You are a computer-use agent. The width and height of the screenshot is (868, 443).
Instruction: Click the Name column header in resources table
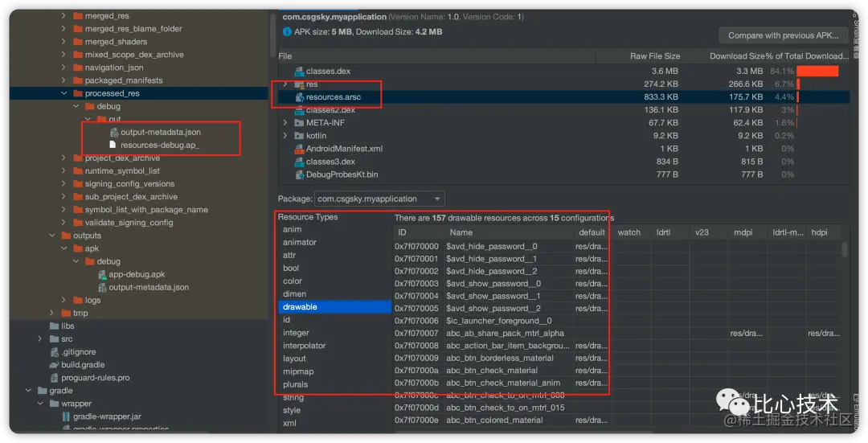(x=461, y=232)
